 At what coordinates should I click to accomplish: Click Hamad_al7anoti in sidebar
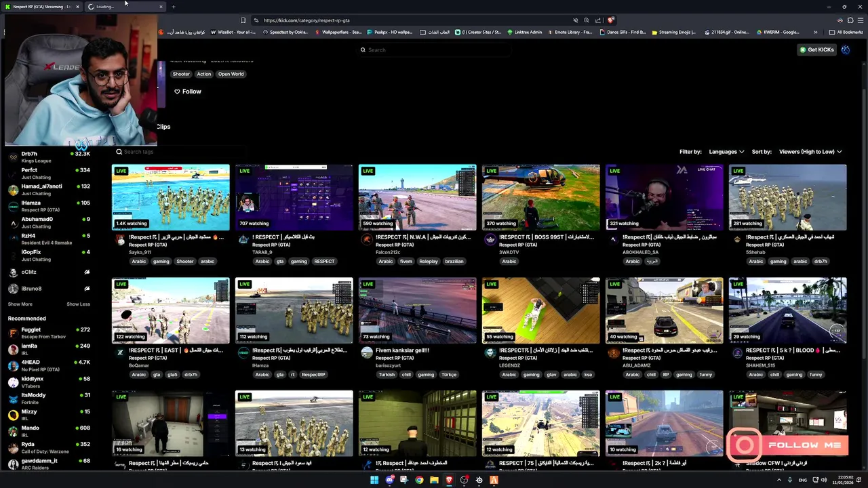[x=50, y=190]
